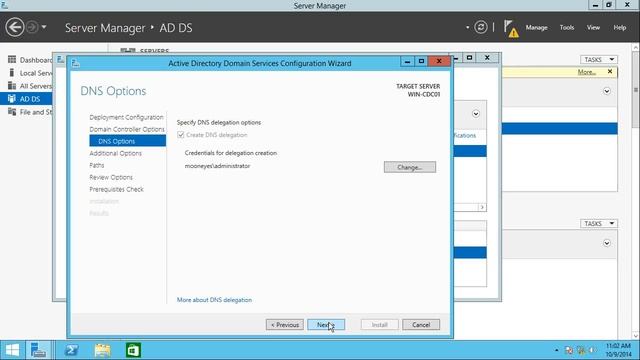
Task: Click the selected blue row in servers list
Action: (x=560, y=129)
